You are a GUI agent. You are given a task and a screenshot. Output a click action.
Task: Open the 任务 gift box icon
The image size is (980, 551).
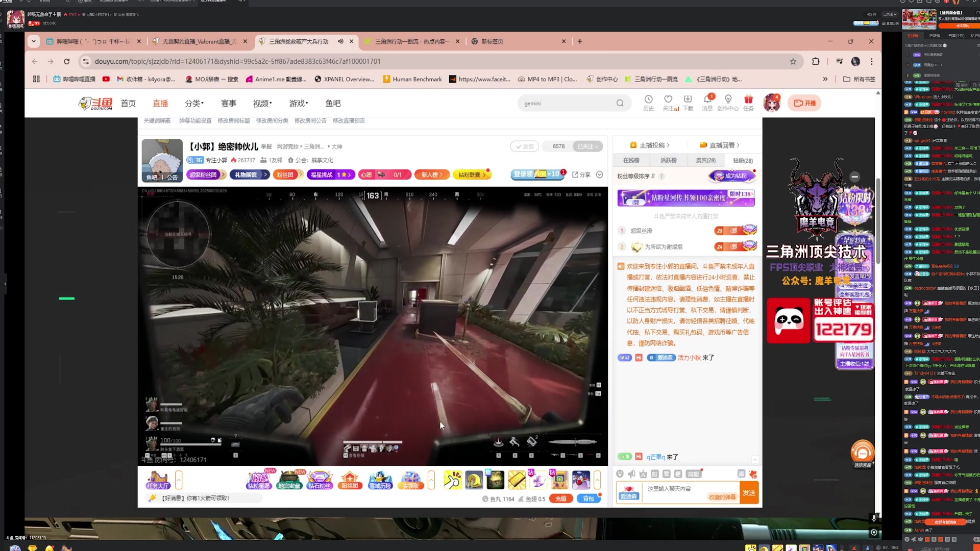[748, 103]
